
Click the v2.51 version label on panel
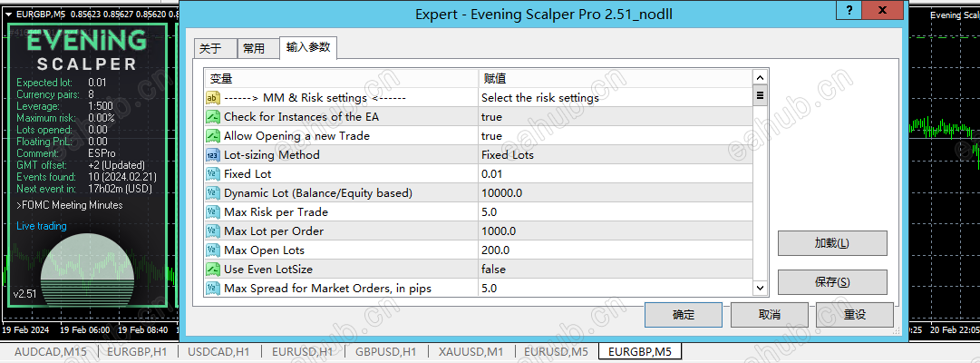25,293
